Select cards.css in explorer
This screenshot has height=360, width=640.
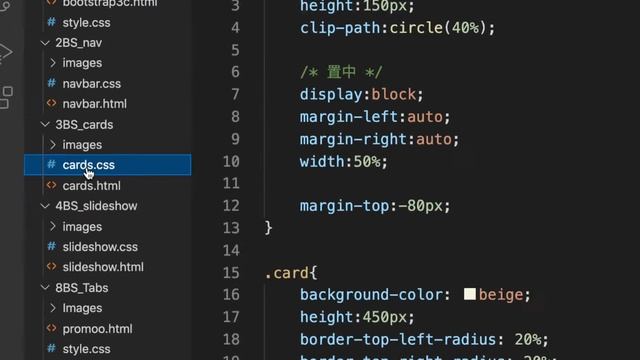point(108,165)
